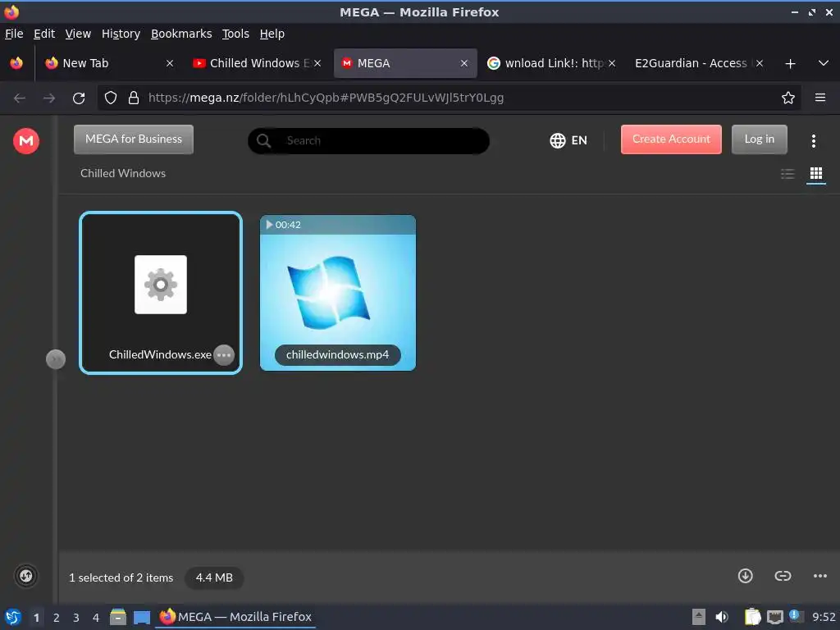
Task: Click the show desktop taskbar icon
Action: point(142,617)
